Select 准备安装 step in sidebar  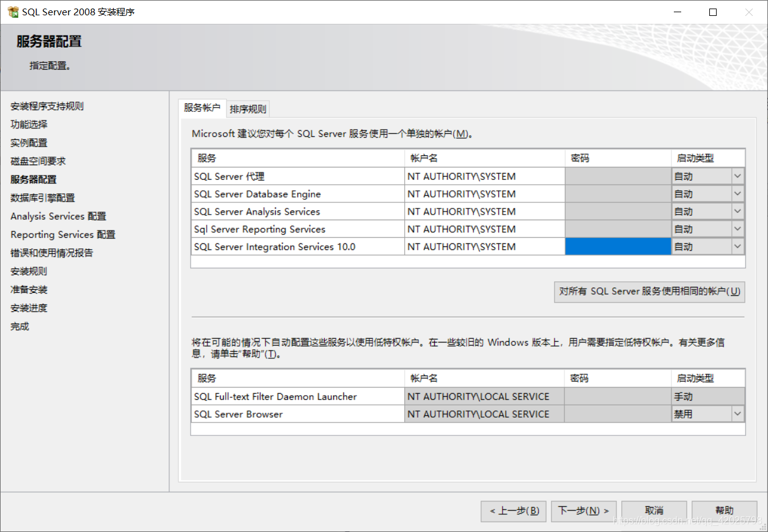[x=29, y=290]
